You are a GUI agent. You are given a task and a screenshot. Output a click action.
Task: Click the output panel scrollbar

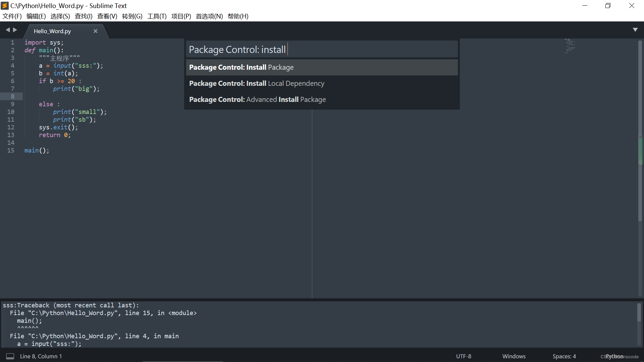[x=639, y=312]
